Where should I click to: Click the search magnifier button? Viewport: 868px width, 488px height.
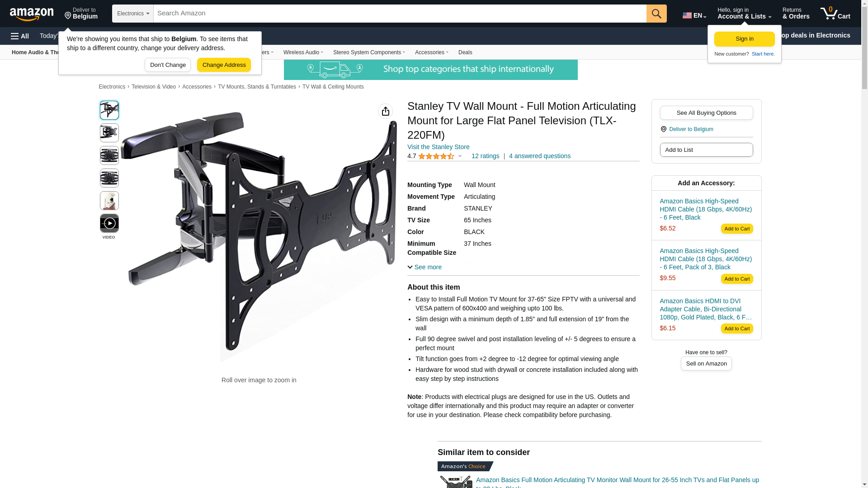click(656, 14)
